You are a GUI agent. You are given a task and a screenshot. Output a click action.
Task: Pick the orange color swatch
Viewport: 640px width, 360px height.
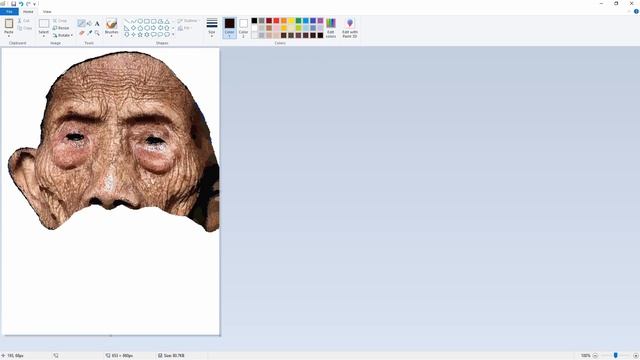284,21
